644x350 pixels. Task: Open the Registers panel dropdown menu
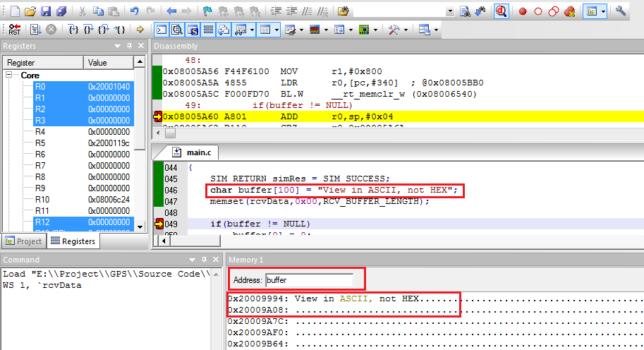click(117, 46)
